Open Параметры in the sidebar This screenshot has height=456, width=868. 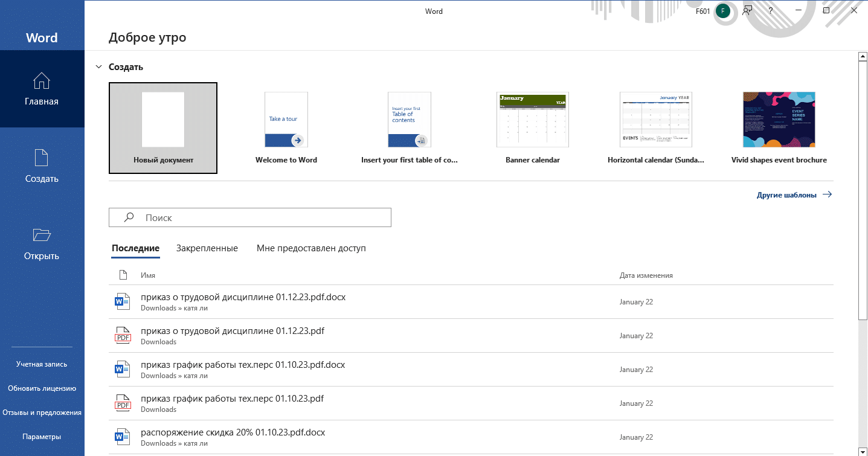(x=42, y=437)
